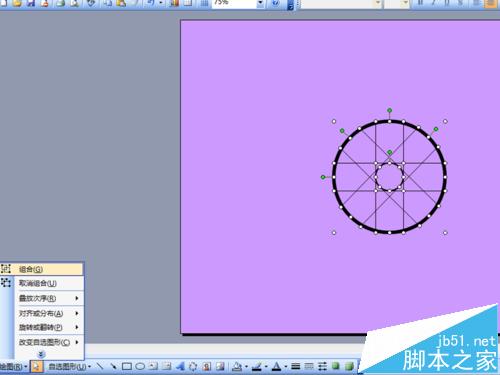This screenshot has width=500, height=375.
Task: Open the 3-D style options
Action: click(349, 366)
